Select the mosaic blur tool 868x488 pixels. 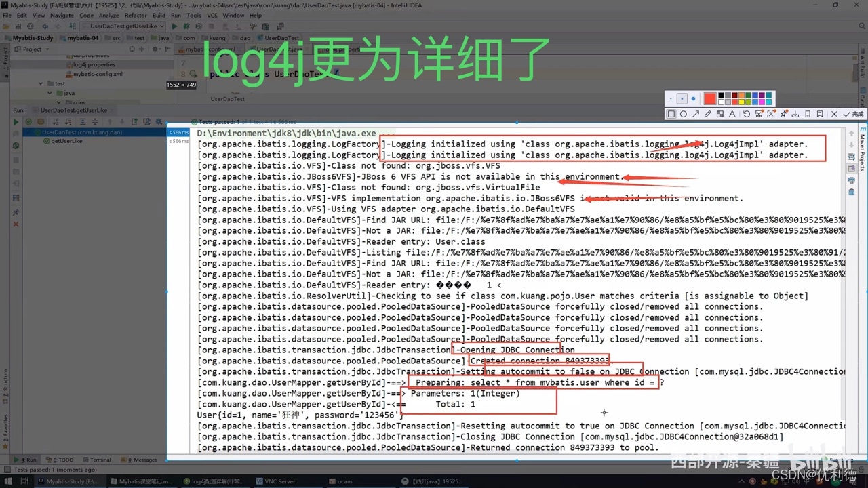tap(720, 115)
